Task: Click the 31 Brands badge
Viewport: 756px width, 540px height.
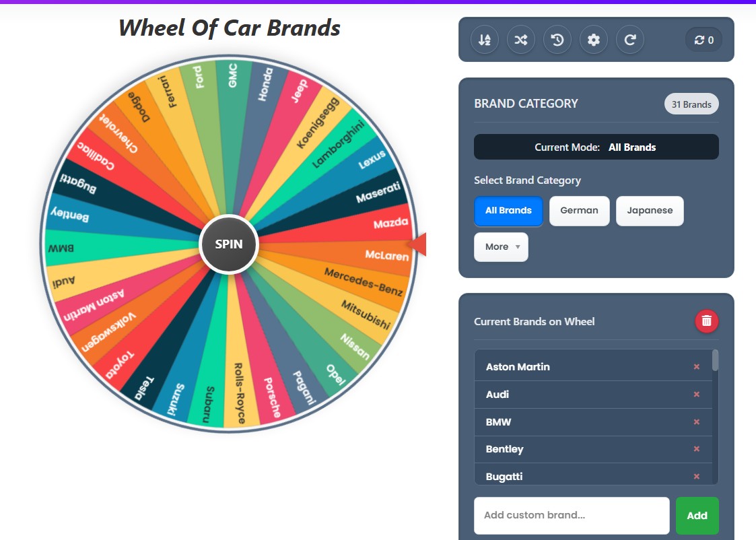Action: [691, 104]
